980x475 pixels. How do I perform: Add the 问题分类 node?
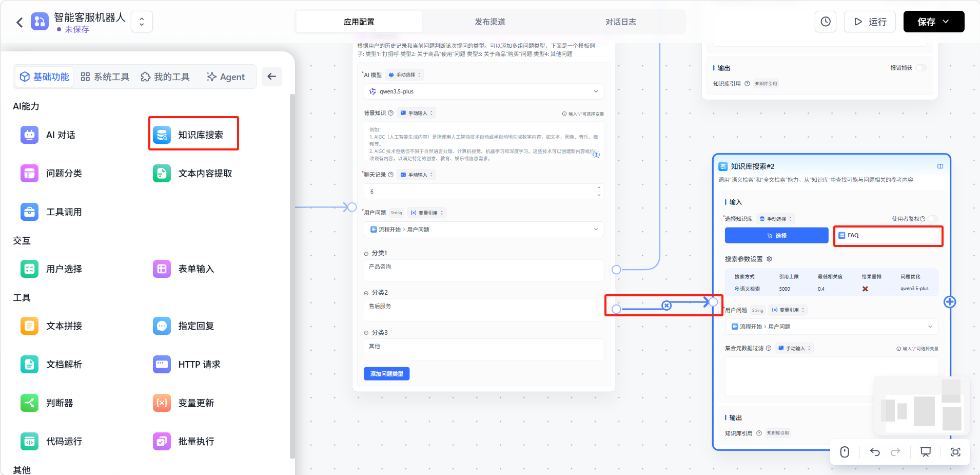tap(51, 174)
